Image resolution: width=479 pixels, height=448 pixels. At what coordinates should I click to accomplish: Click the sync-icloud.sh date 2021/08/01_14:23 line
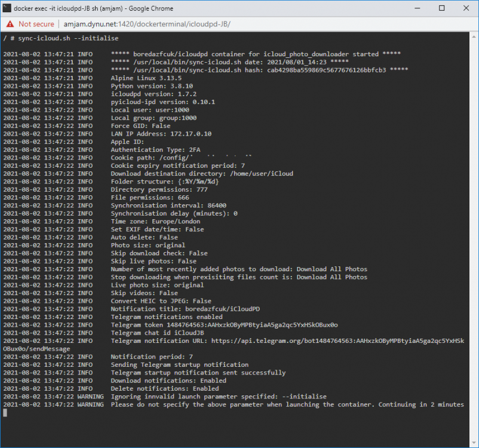click(x=230, y=62)
